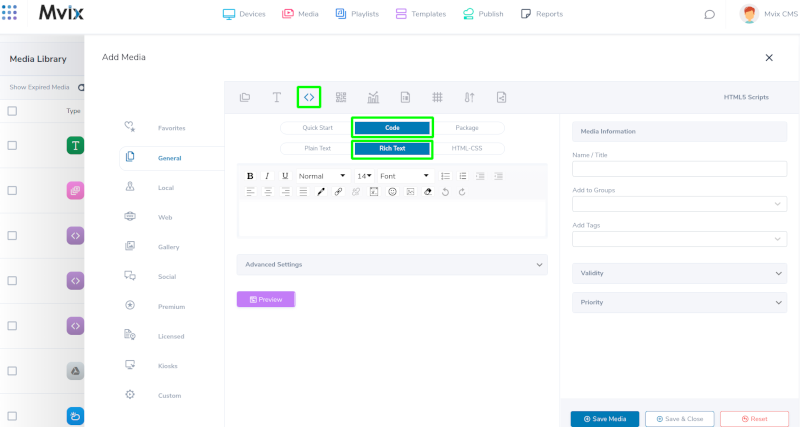Check the box beside pink media item

coord(12,190)
